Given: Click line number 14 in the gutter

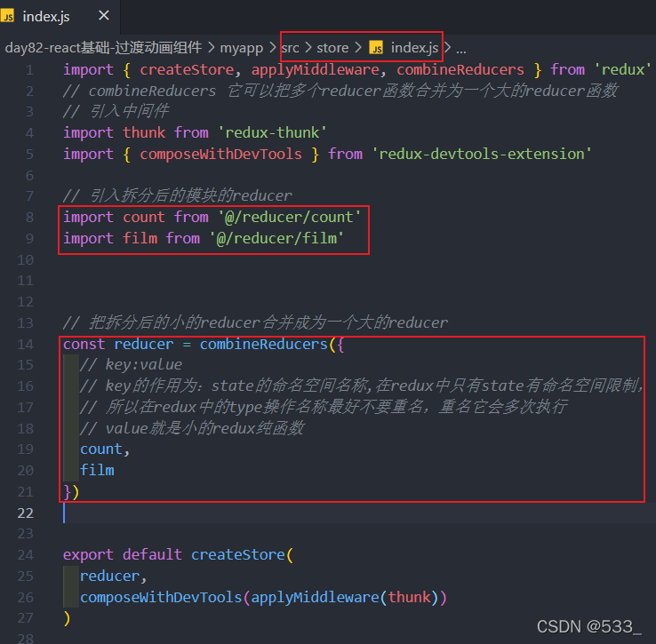Looking at the screenshot, I should 25,344.
